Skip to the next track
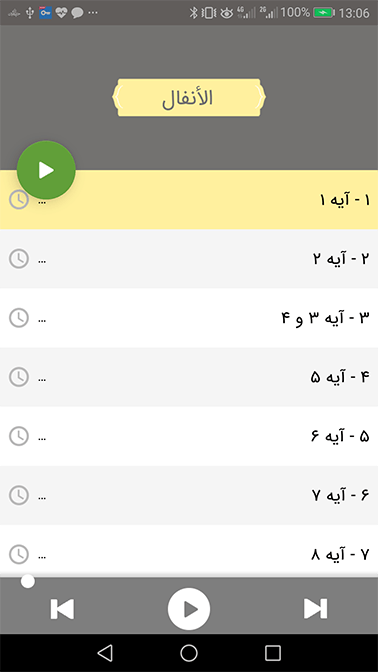Image resolution: width=378 pixels, height=672 pixels. 315,609
